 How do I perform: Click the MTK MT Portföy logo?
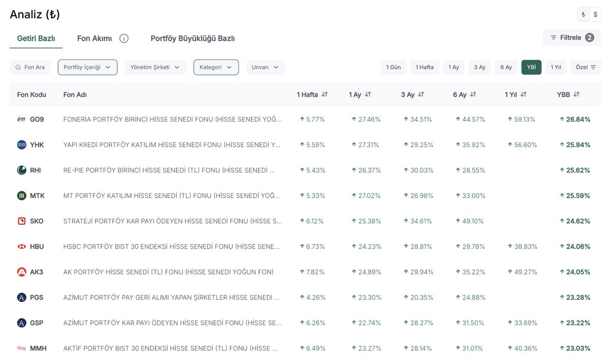21,196
